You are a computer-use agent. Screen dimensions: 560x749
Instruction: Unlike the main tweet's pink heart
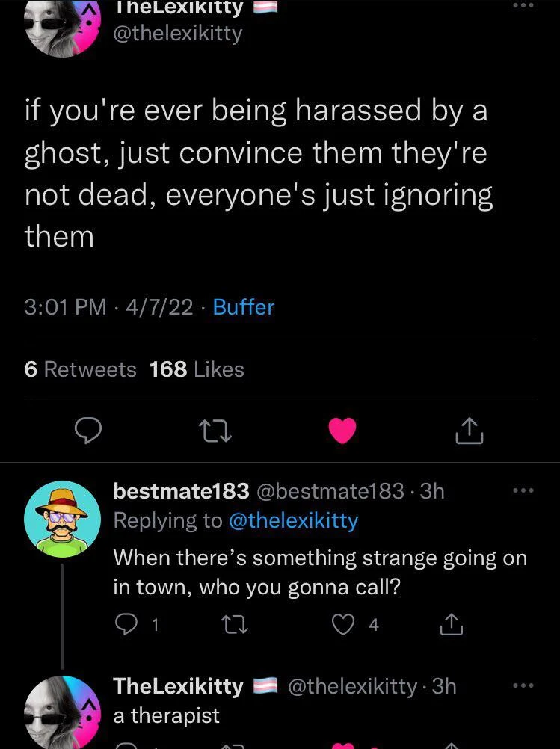pyautogui.click(x=342, y=431)
